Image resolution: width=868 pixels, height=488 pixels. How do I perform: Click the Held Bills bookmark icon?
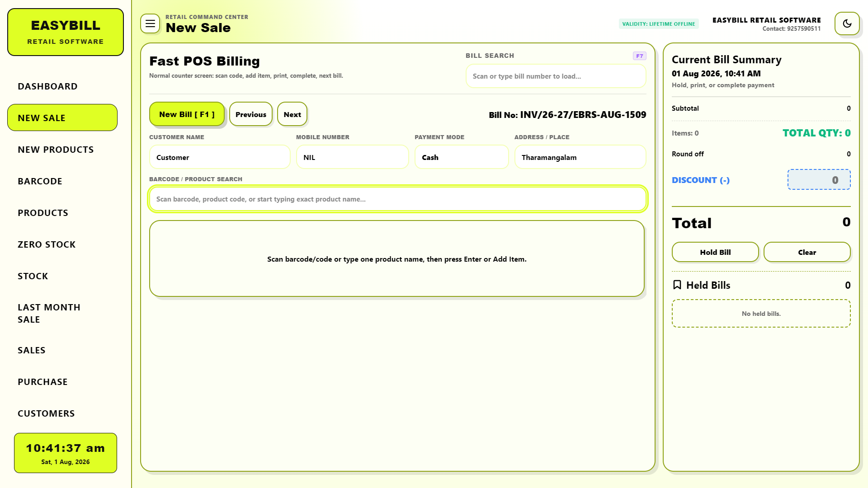(677, 285)
